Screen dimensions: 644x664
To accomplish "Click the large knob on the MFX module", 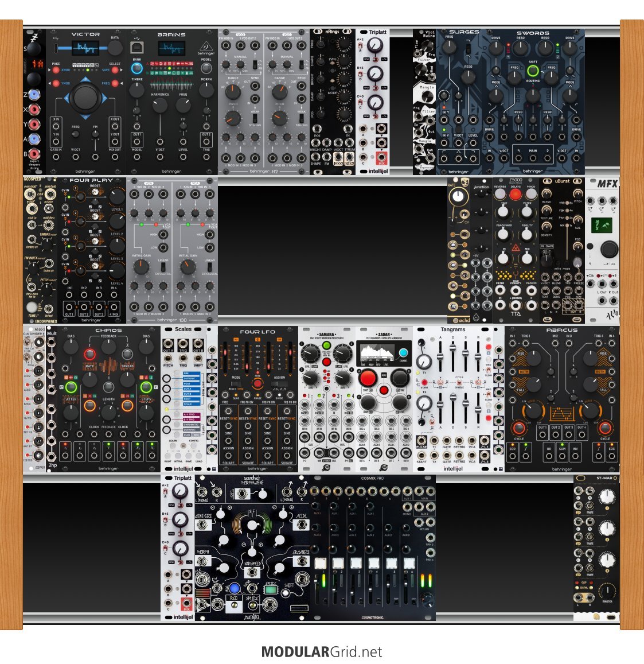I will click(609, 249).
